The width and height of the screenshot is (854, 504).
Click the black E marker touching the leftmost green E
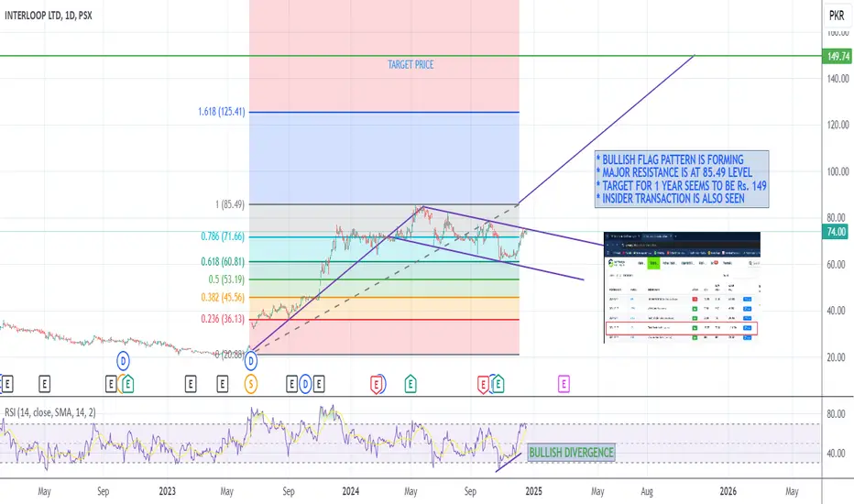pyautogui.click(x=111, y=385)
